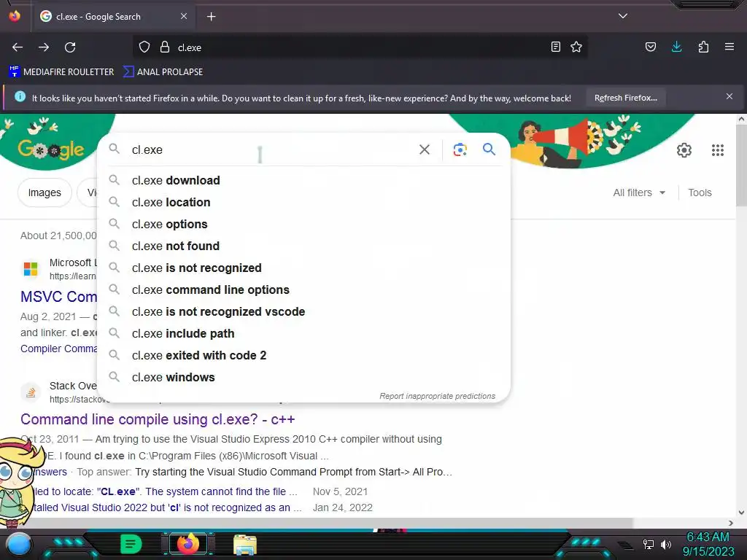This screenshot has width=747, height=560.
Task: Open the Firefox hamburger application menu
Action: (729, 47)
